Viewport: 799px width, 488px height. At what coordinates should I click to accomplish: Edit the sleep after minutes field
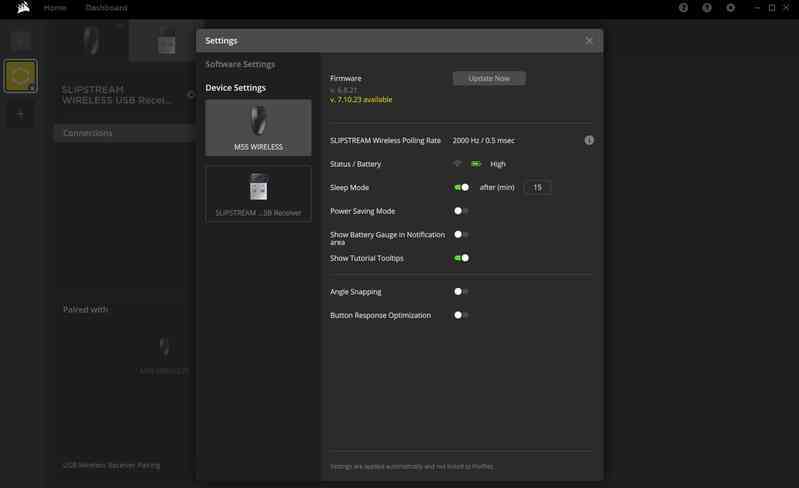click(x=537, y=187)
